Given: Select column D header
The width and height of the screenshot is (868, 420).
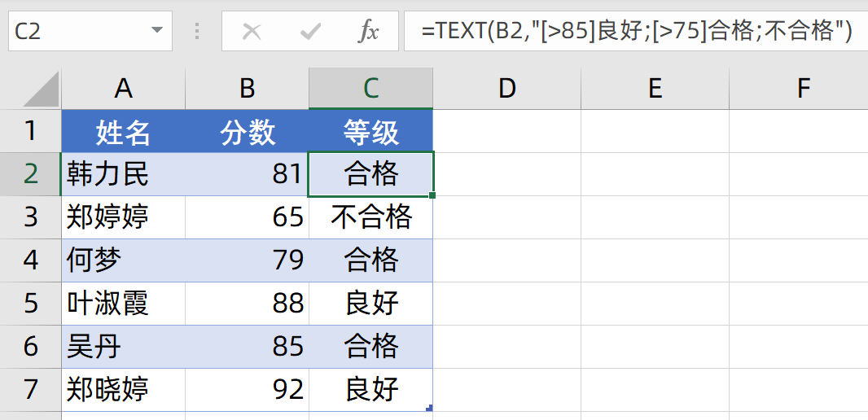Looking at the screenshot, I should pos(507,89).
